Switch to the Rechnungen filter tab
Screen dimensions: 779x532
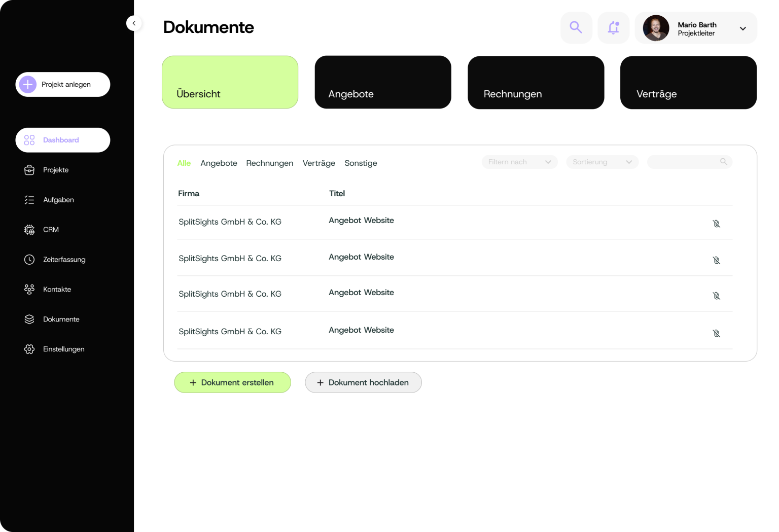point(269,163)
